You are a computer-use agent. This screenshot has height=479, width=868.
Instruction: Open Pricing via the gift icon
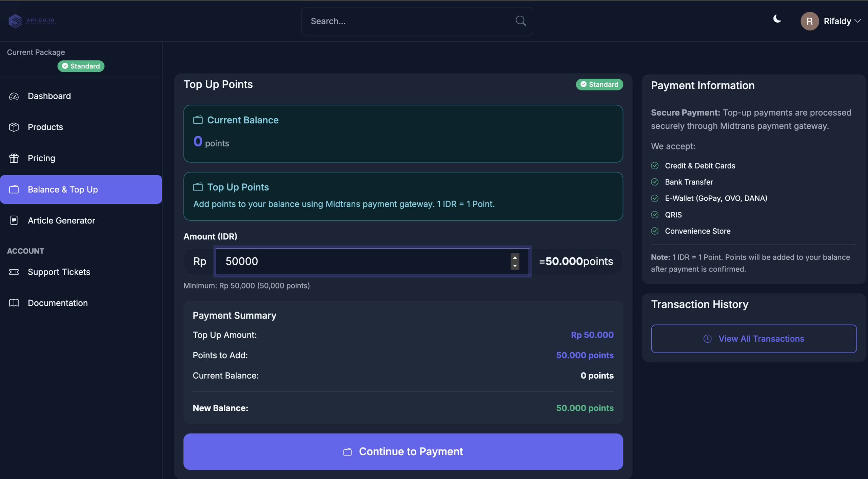pos(14,158)
